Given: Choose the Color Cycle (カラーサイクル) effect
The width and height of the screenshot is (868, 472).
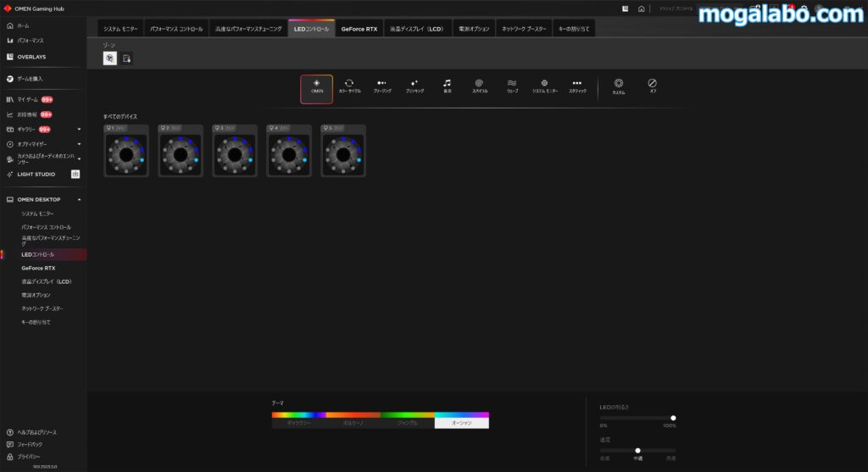Looking at the screenshot, I should pyautogui.click(x=349, y=86).
